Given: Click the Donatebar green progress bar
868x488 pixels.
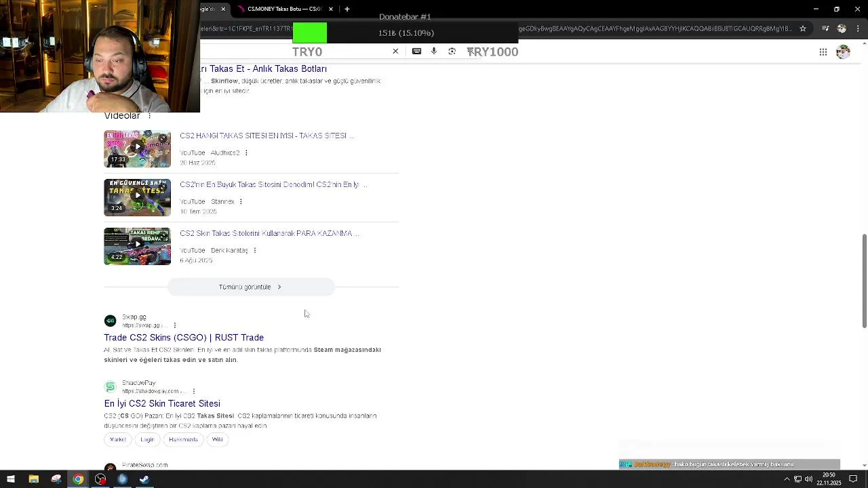Looking at the screenshot, I should pyautogui.click(x=310, y=33).
